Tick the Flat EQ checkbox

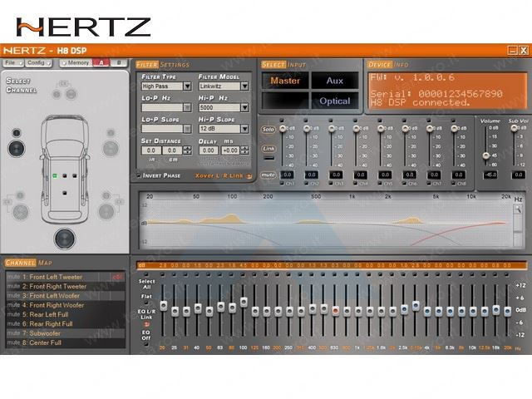[146, 303]
